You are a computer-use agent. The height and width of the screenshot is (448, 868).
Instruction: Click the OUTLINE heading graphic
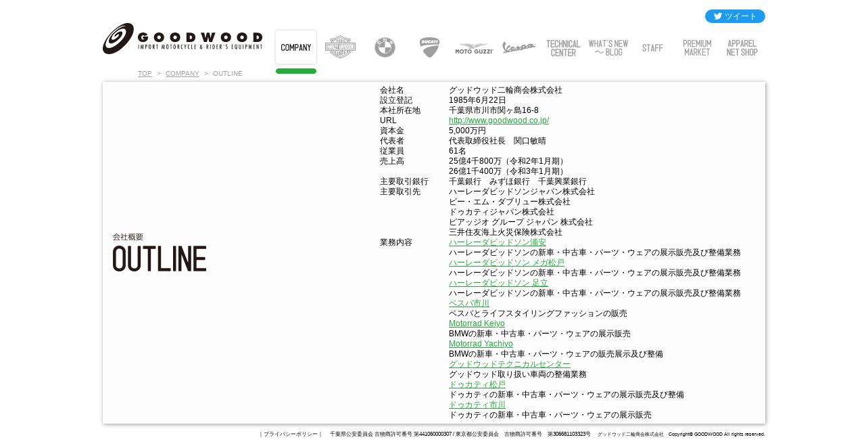pyautogui.click(x=160, y=259)
